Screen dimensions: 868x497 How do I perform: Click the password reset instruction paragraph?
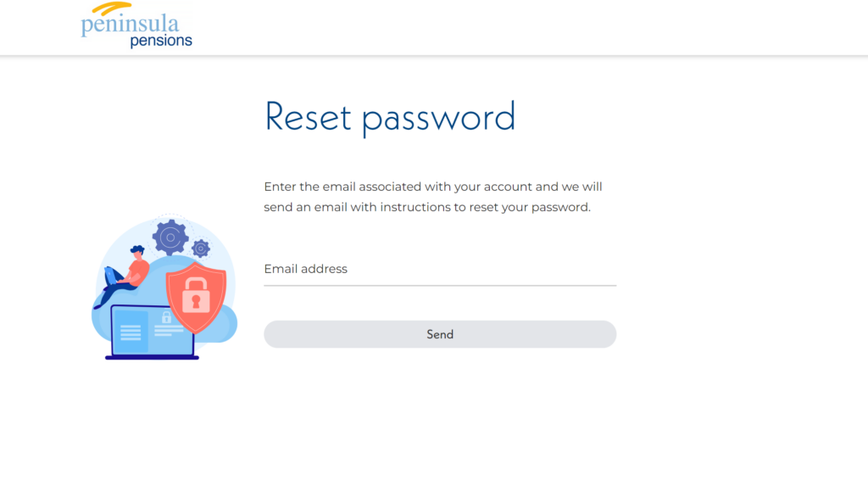pos(433,197)
